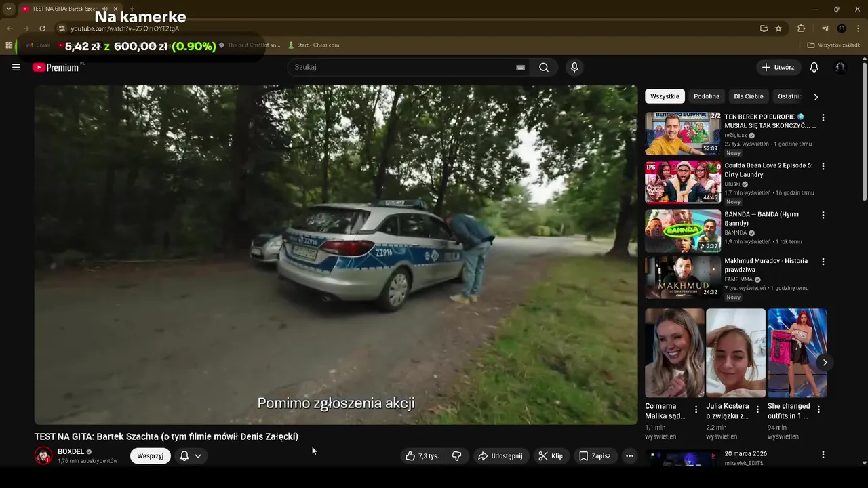The height and width of the screenshot is (488, 868).
Task: Open BOXDEL channel name link
Action: pos(71,451)
